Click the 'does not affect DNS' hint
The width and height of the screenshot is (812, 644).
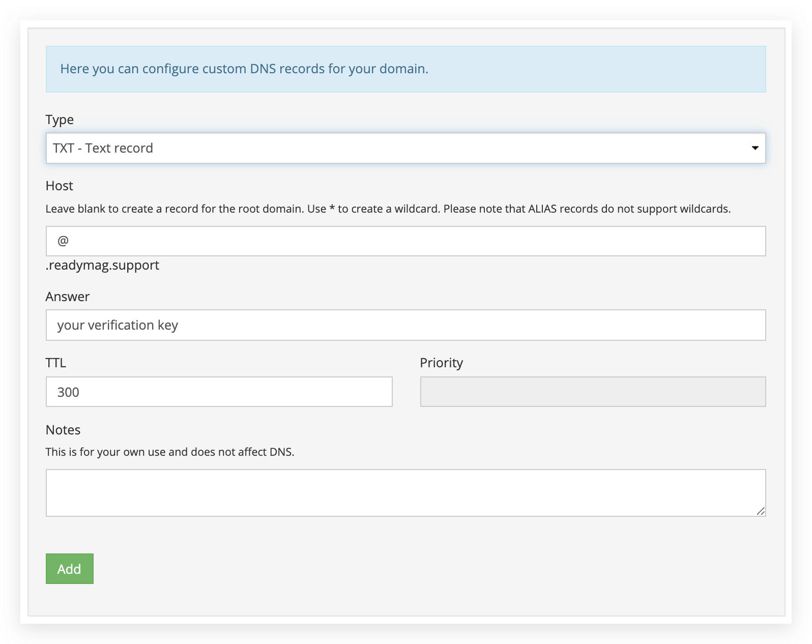[170, 452]
